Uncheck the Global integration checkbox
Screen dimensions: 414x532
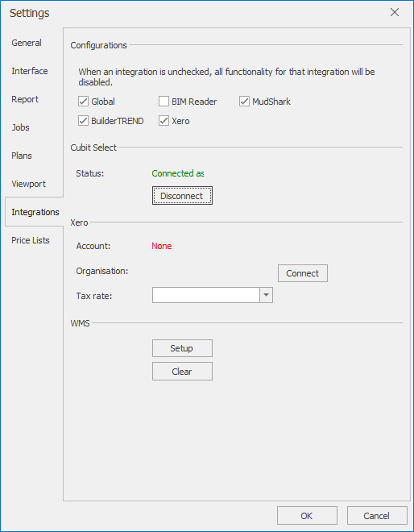click(x=83, y=102)
